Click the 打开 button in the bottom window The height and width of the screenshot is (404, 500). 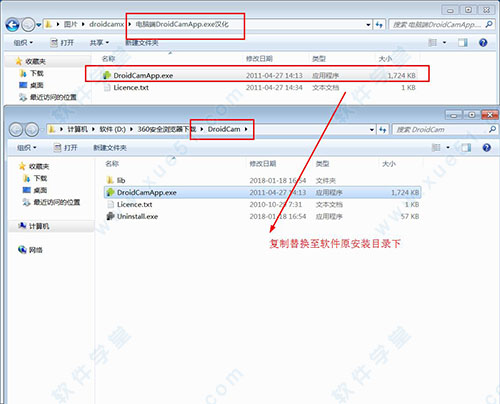[66, 148]
